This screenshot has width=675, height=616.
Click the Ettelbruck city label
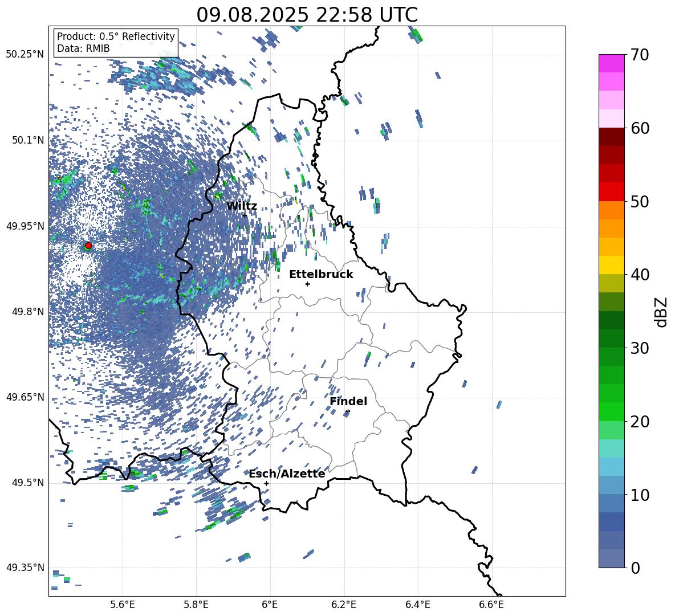click(321, 275)
